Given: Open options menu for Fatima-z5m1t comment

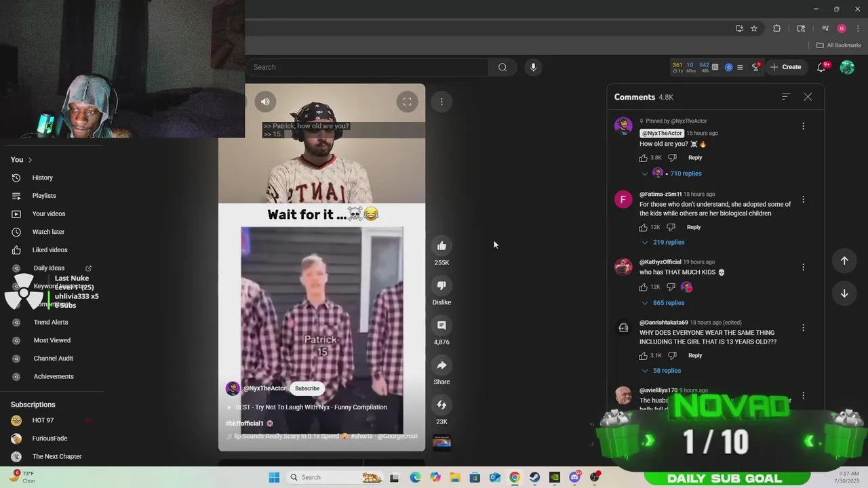Looking at the screenshot, I should point(803,199).
